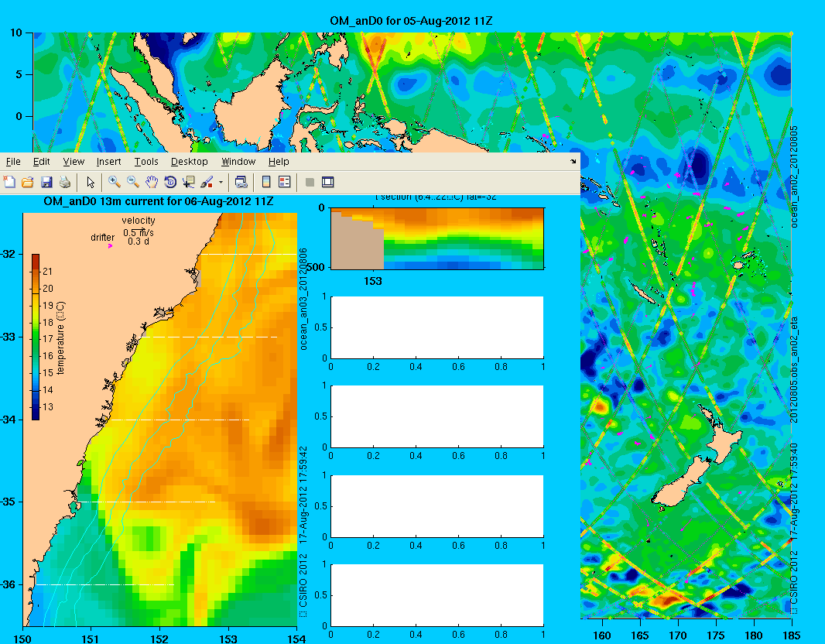Screen dimensions: 825x644
Task: Click the Insert Legend icon
Action: click(285, 182)
